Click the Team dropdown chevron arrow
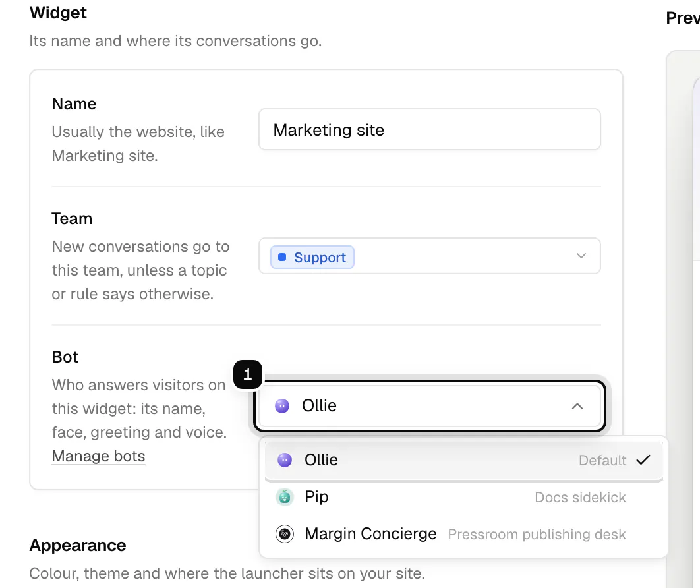 pyautogui.click(x=581, y=256)
